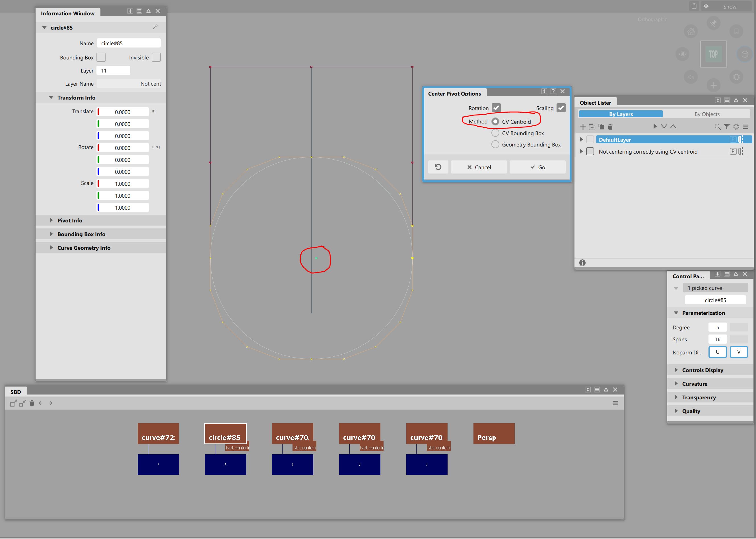
Task: Click the pin icon beside circle#85 header
Action: point(155,27)
